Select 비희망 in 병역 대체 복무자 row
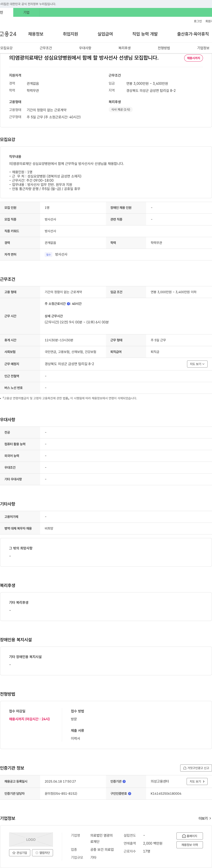 pyautogui.click(x=49, y=528)
